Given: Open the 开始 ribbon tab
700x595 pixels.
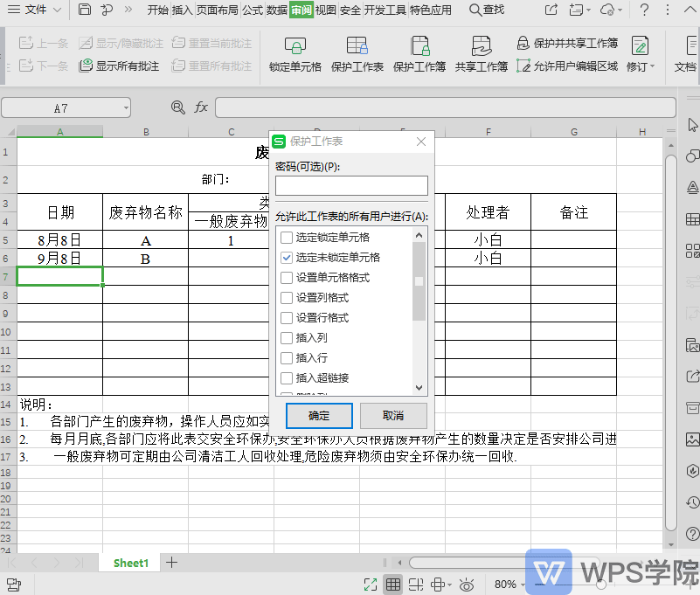Looking at the screenshot, I should (158, 10).
